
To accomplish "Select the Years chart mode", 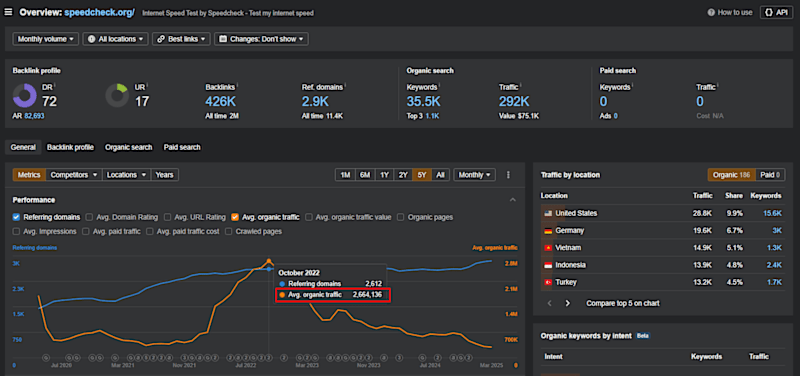I will (164, 174).
